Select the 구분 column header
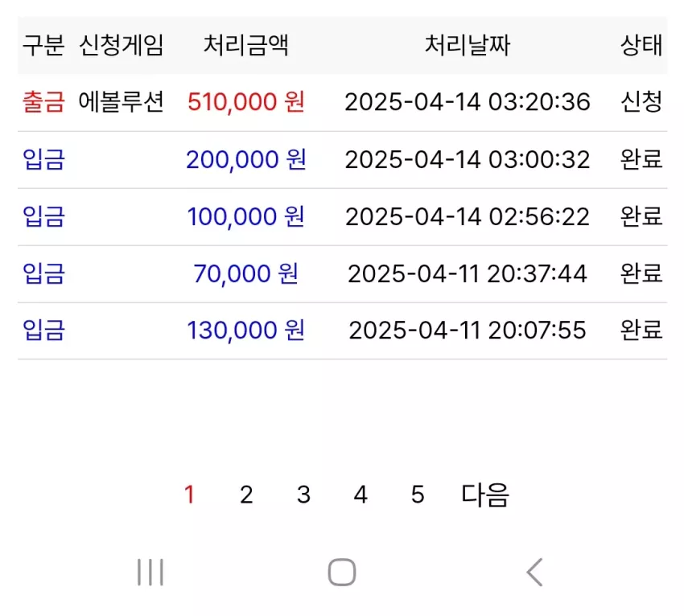The width and height of the screenshot is (684, 616). [43, 45]
